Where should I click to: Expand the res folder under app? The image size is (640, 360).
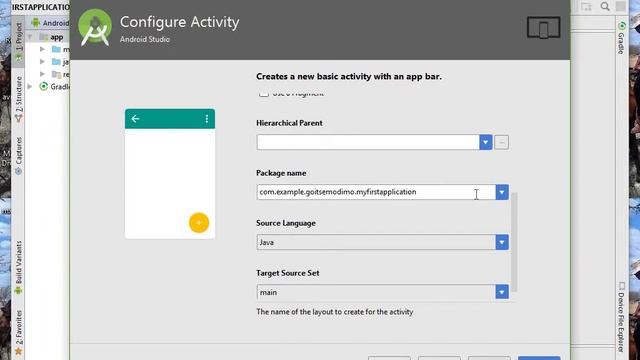(42, 74)
